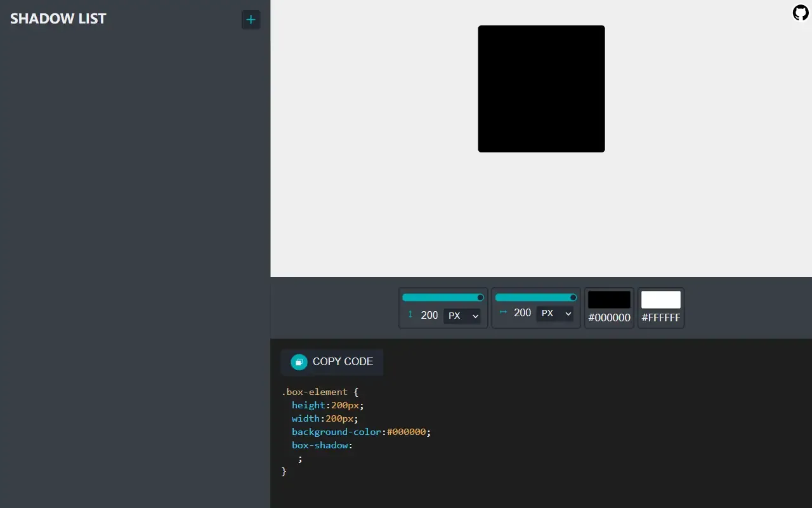The width and height of the screenshot is (812, 508).
Task: Open the GitHub repository icon
Action: click(801, 13)
